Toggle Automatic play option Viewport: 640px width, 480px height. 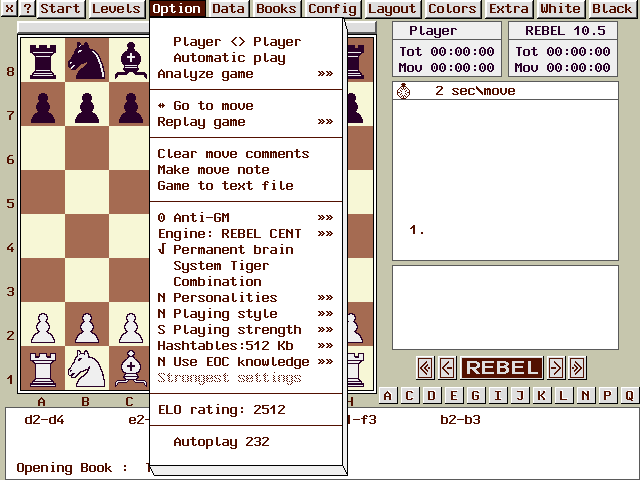[246, 58]
